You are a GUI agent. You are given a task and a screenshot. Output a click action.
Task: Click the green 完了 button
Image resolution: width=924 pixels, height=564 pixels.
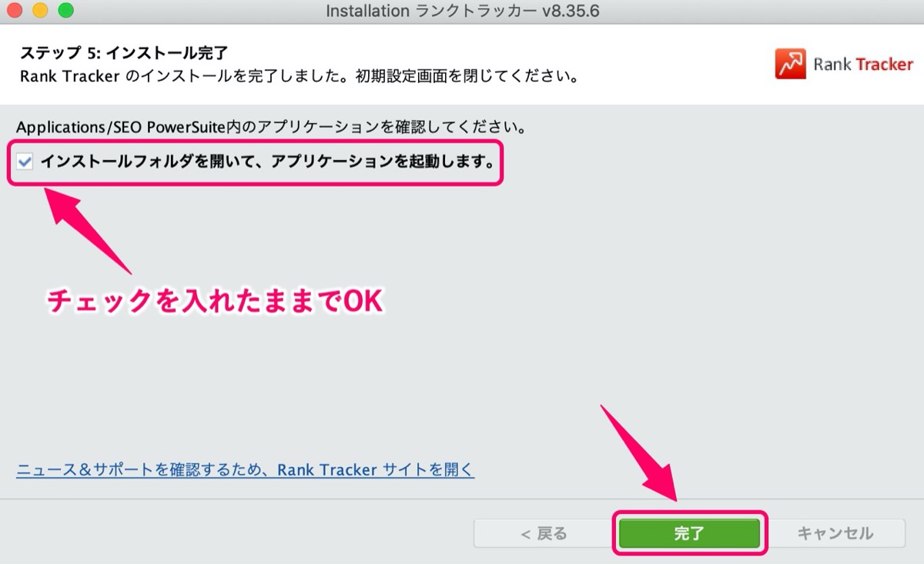click(x=689, y=533)
